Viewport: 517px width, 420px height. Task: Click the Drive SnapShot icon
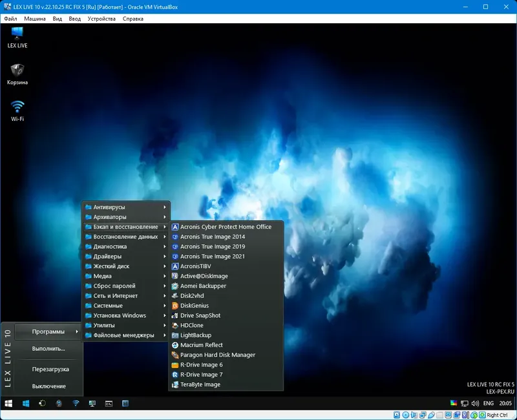point(175,316)
